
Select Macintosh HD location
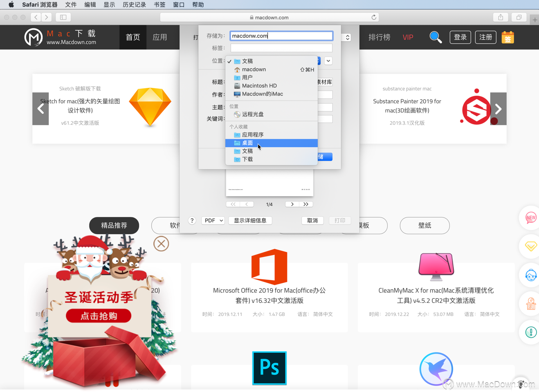(272, 85)
